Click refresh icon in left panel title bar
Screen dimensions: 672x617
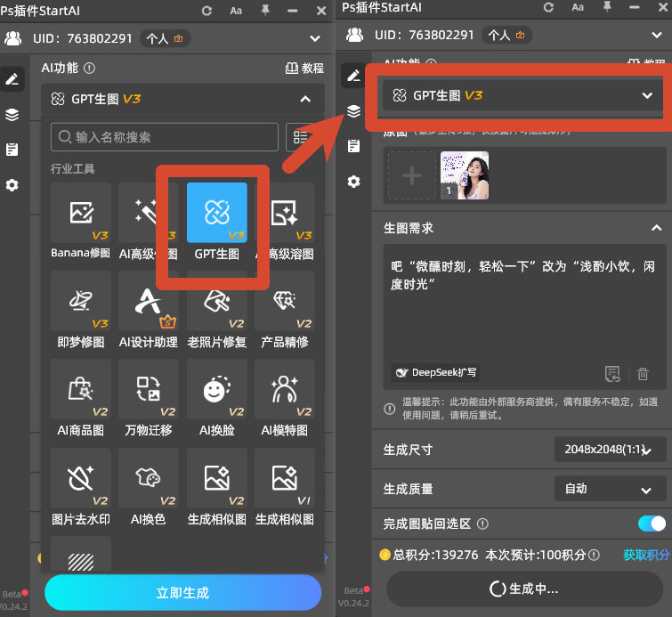point(207,11)
